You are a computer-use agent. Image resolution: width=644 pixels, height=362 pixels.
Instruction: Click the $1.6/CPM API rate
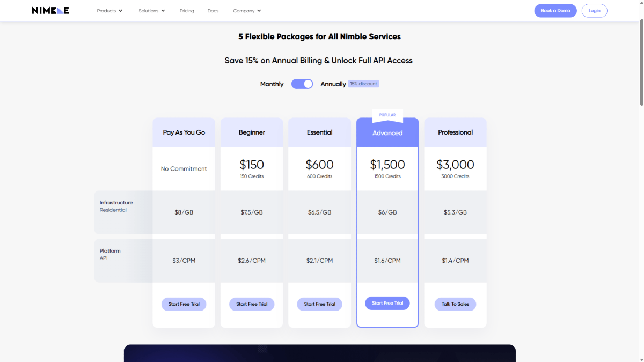[x=387, y=261]
